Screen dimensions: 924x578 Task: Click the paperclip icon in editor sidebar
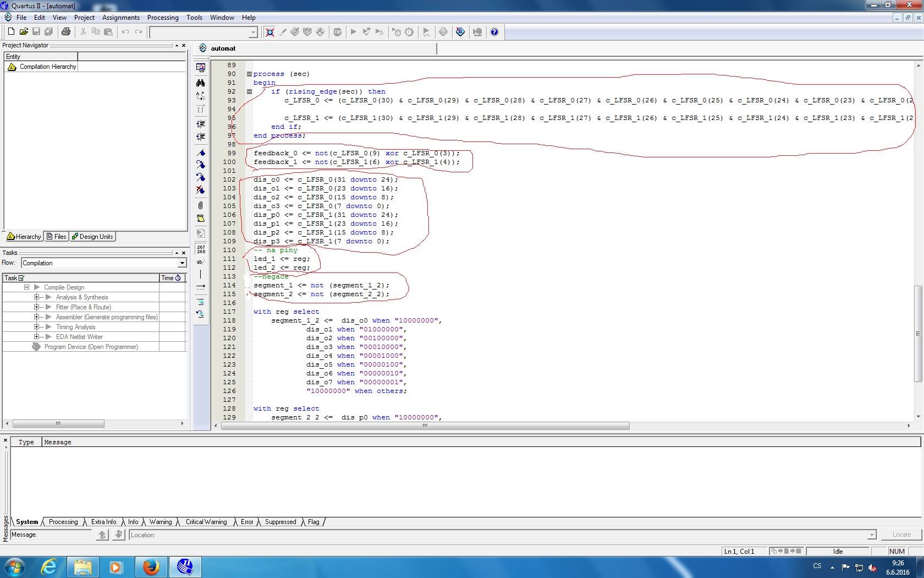[x=201, y=205]
